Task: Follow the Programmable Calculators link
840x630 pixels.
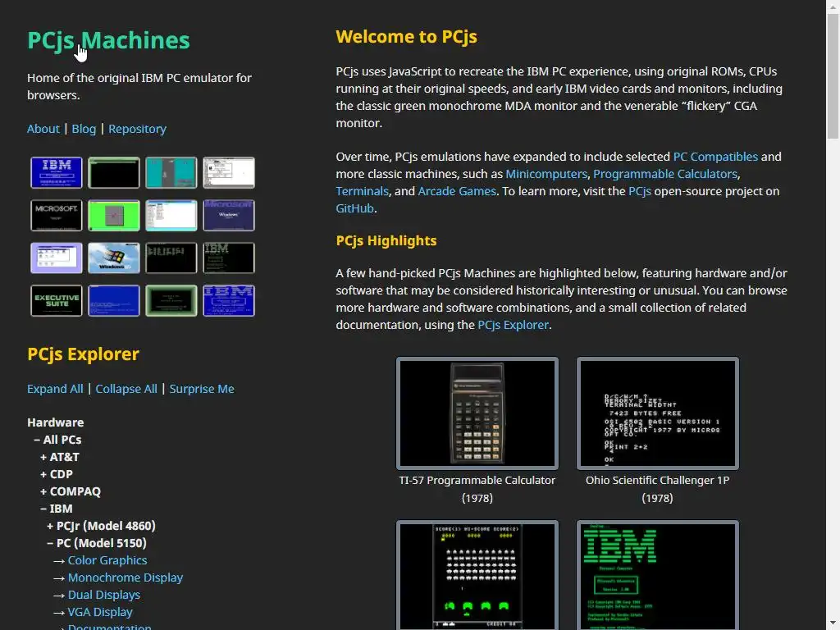Action: pos(665,174)
